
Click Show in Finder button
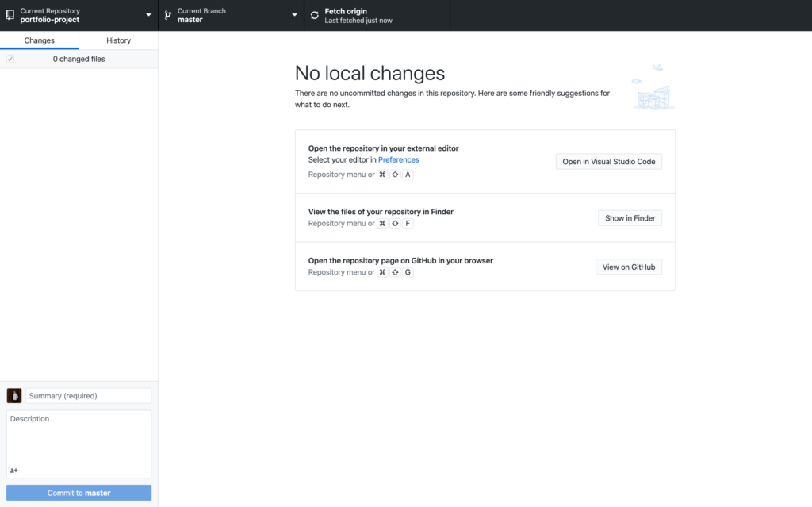tap(630, 218)
